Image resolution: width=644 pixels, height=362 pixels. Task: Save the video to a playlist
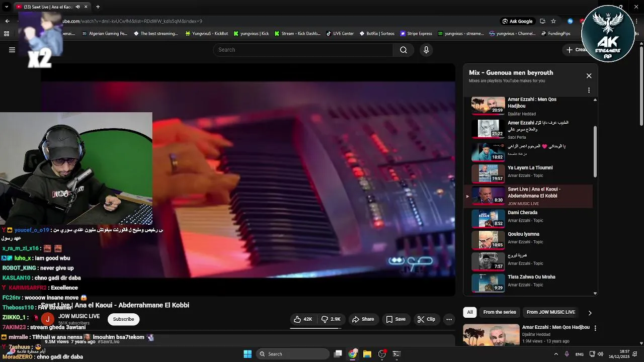(x=395, y=319)
